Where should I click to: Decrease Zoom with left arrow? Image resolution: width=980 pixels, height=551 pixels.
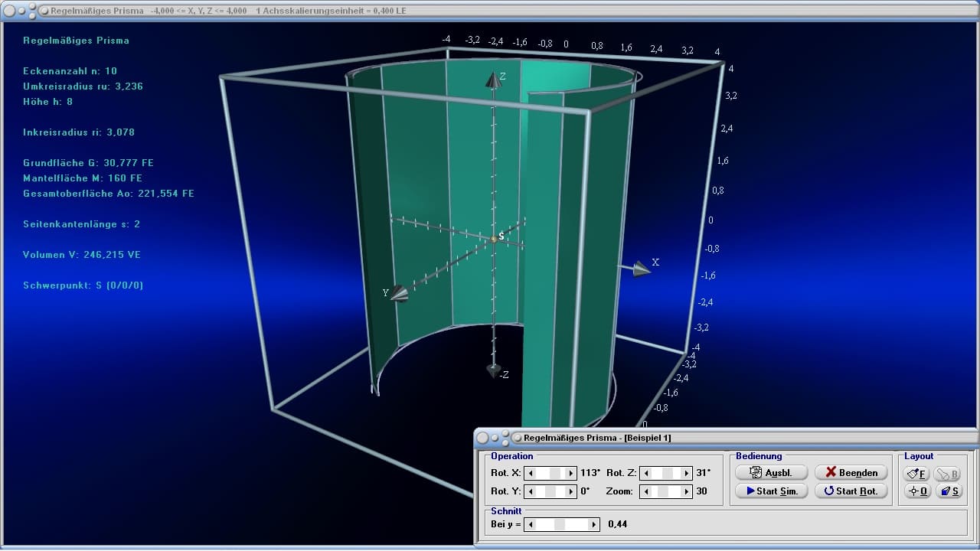pos(645,491)
